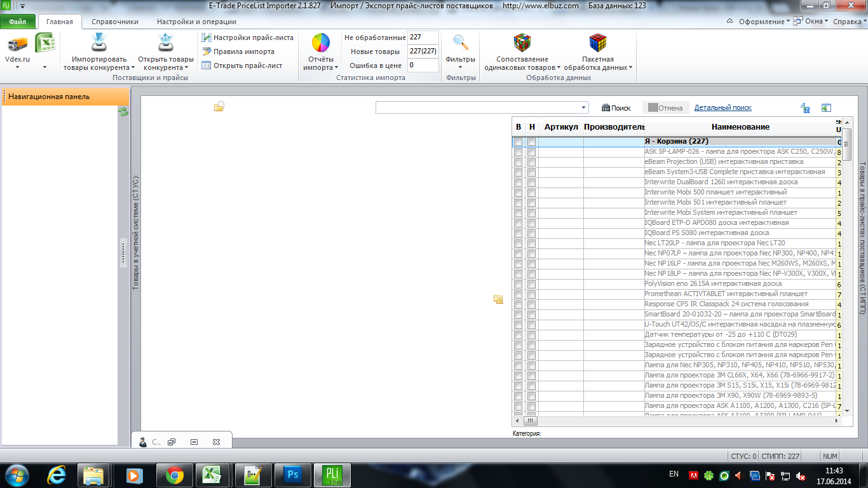868x488 pixels.
Task: Click the Наименование column header
Action: (740, 127)
